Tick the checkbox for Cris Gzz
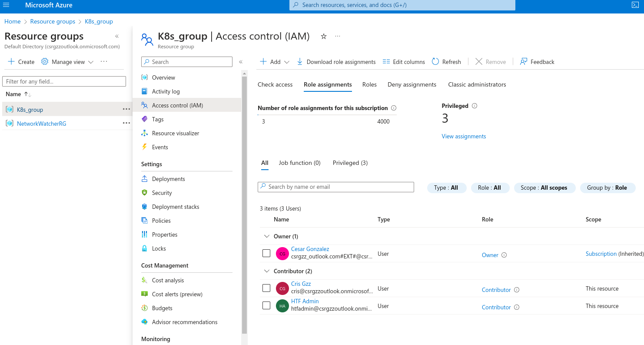This screenshot has height=345, width=644. tap(266, 288)
